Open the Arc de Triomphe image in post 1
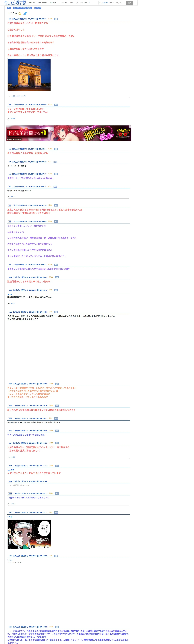Screen dimensions: 194x644 29,75
